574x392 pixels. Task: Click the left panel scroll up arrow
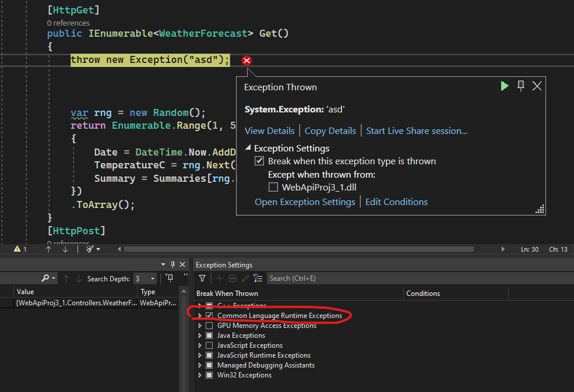pyautogui.click(x=184, y=291)
